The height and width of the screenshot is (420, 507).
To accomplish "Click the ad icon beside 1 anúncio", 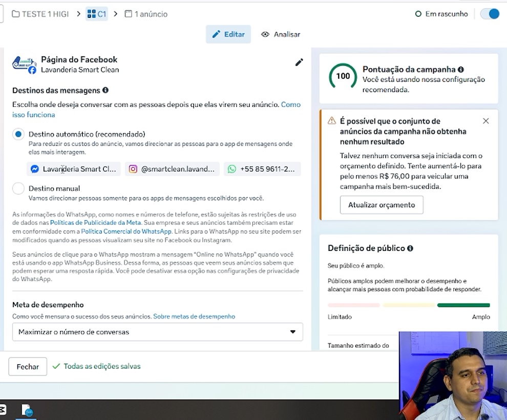I will (x=129, y=14).
